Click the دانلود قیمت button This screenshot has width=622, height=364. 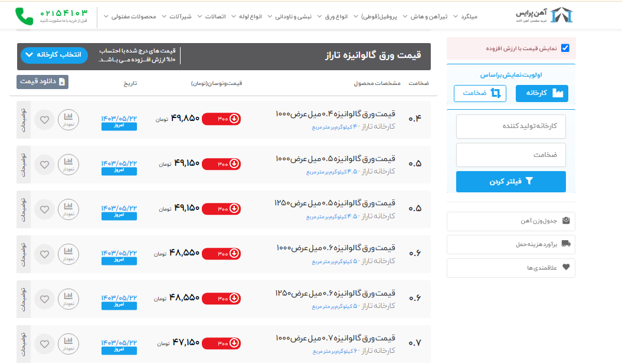(x=42, y=82)
